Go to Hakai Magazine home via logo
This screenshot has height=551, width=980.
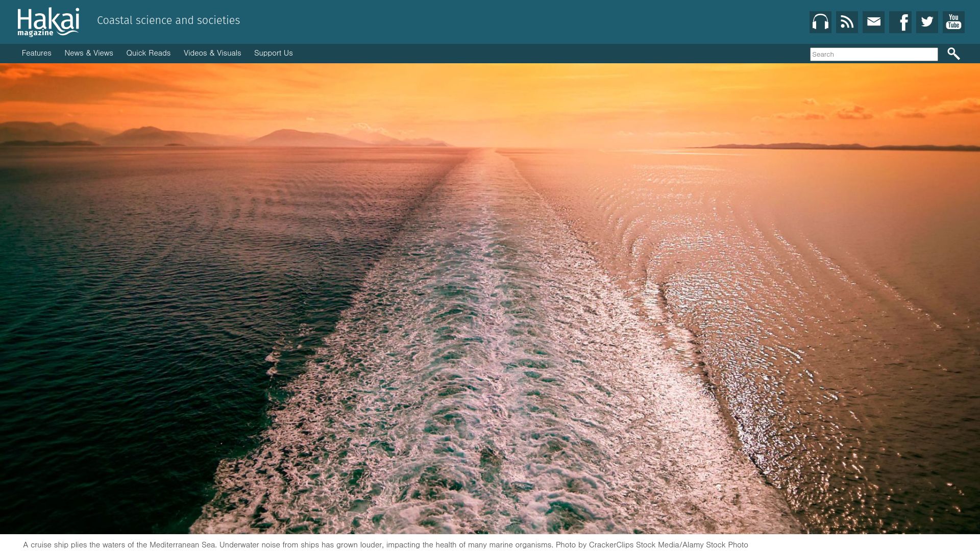click(48, 22)
